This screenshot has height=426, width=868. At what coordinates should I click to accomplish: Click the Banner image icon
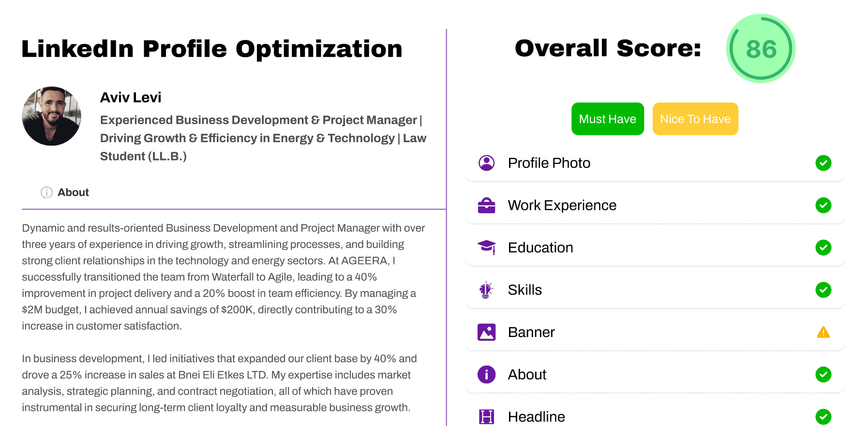(x=486, y=332)
